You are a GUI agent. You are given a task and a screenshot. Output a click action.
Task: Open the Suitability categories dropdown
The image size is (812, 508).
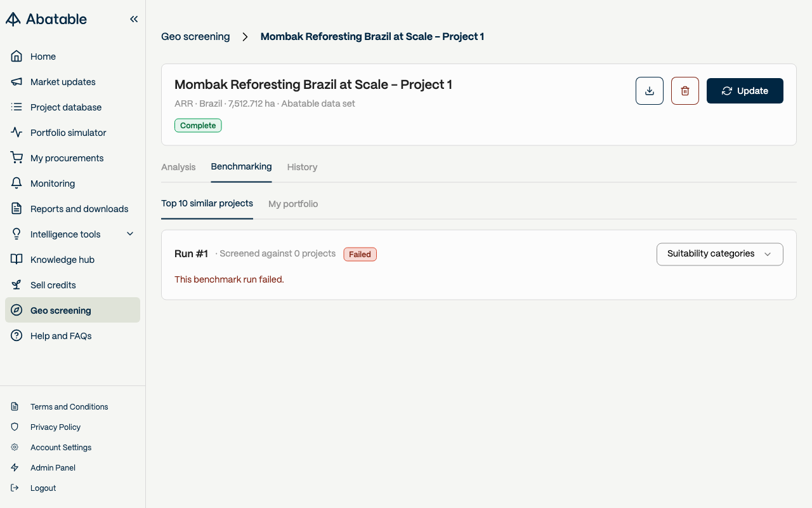[x=720, y=254]
